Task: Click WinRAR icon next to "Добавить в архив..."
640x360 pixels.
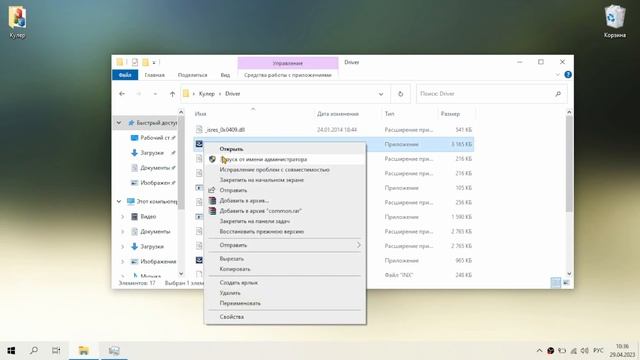Action: [212, 200]
